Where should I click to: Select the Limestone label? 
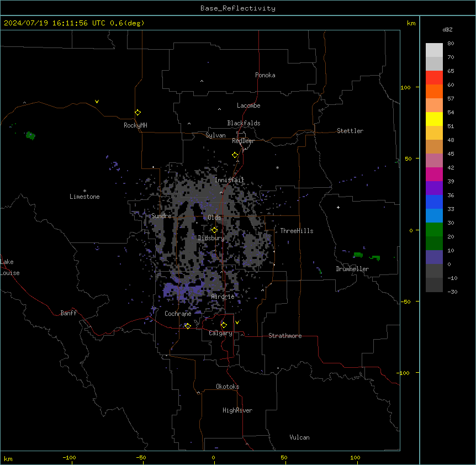pos(84,197)
